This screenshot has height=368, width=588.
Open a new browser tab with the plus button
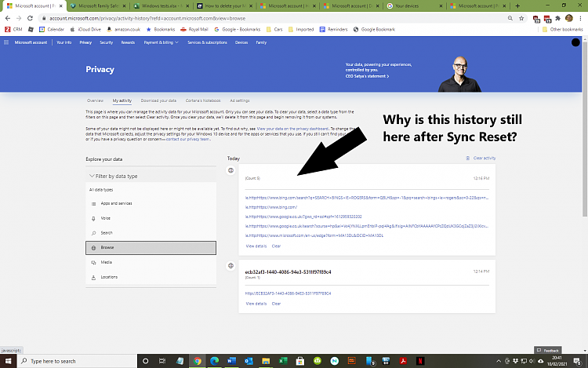(517, 5)
